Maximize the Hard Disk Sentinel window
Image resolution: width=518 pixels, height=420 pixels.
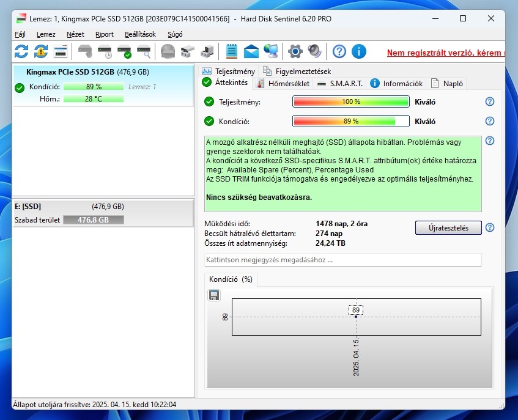pos(463,18)
